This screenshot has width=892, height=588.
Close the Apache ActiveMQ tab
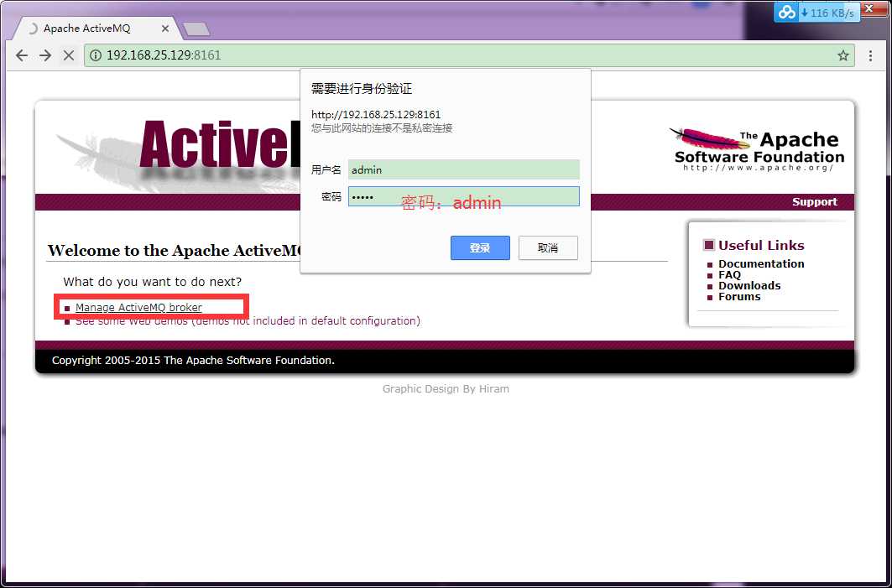pyautogui.click(x=165, y=29)
